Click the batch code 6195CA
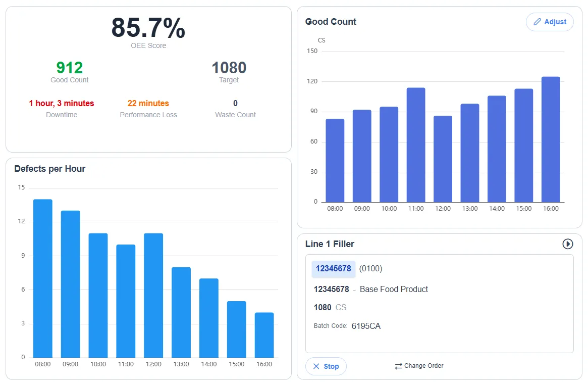Screen dimensions: 588x386 click(x=366, y=326)
